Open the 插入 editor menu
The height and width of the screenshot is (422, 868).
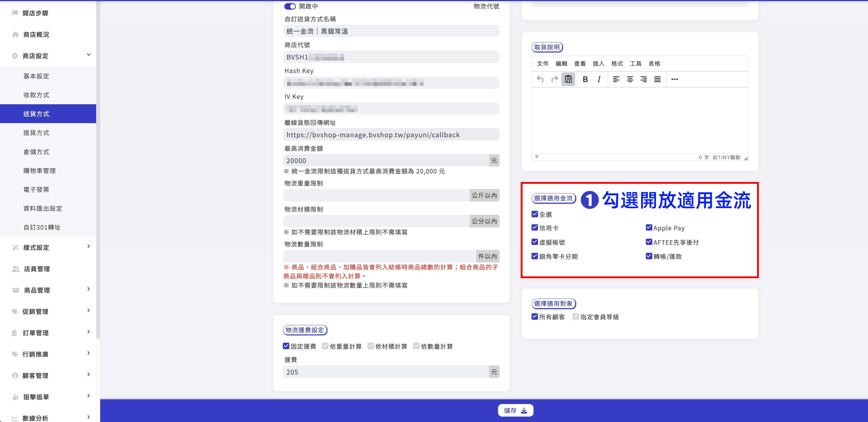click(598, 63)
